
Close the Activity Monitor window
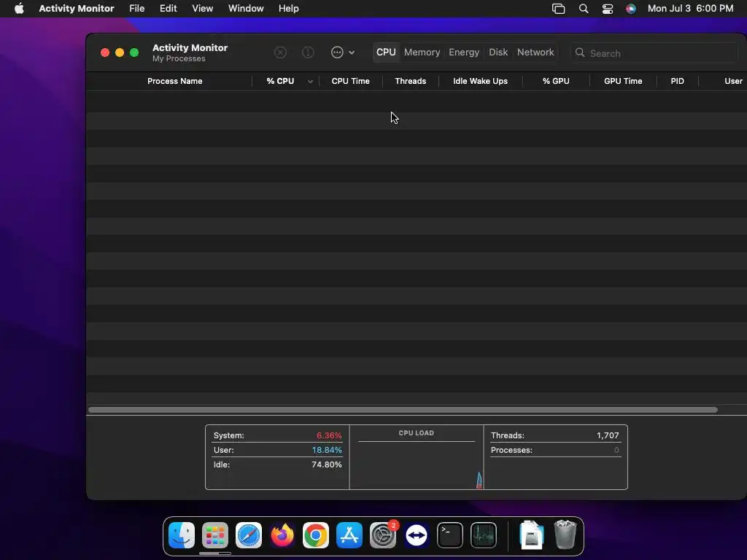pos(105,52)
